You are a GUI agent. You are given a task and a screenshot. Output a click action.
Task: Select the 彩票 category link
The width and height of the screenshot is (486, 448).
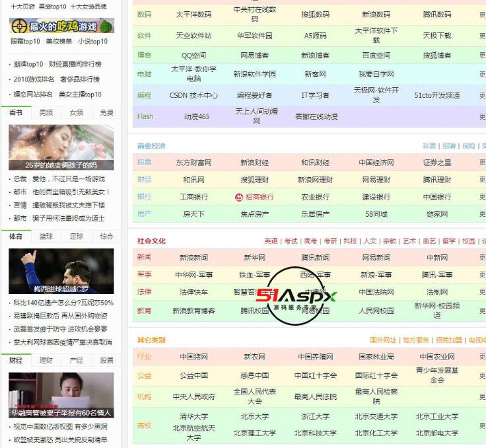point(429,146)
